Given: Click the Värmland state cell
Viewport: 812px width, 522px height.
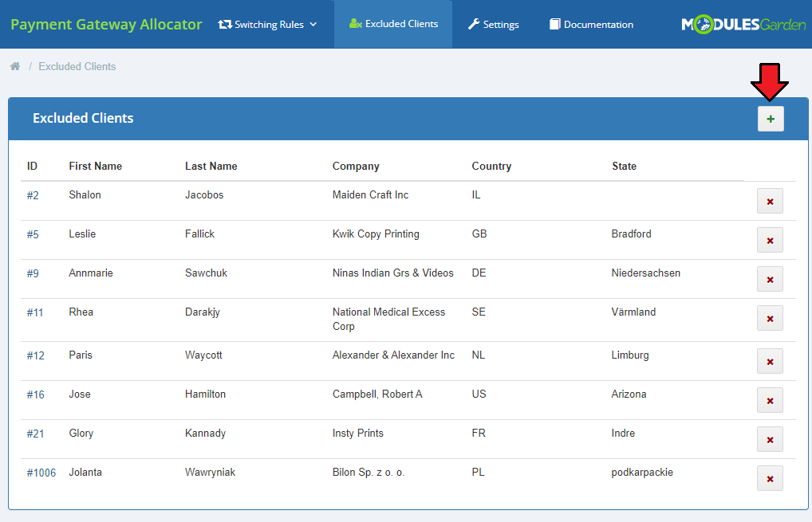Looking at the screenshot, I should (633, 312).
